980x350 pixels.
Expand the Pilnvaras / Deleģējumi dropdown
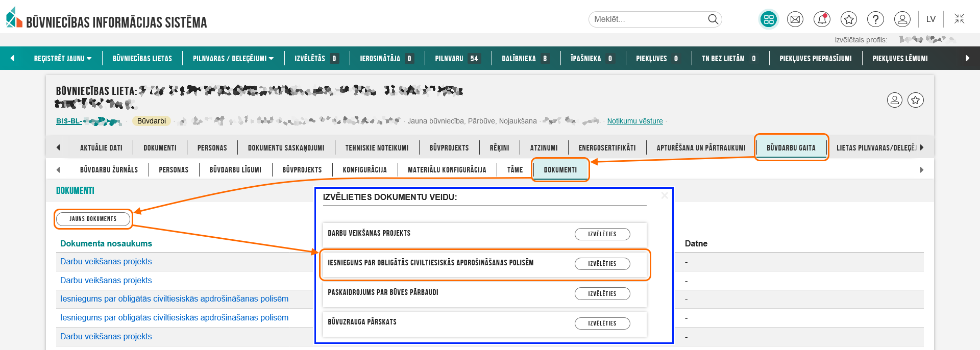pyautogui.click(x=233, y=59)
